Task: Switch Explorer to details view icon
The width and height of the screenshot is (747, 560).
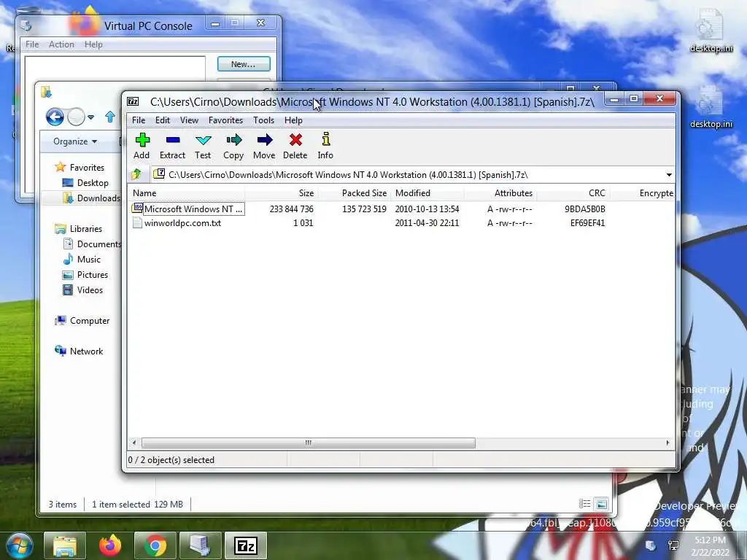Action: 584,504
